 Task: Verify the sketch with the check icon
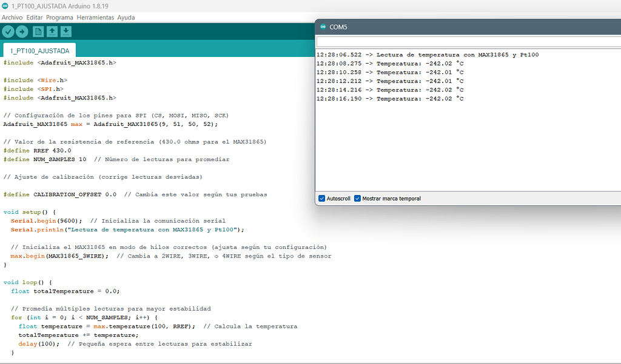coord(8,31)
